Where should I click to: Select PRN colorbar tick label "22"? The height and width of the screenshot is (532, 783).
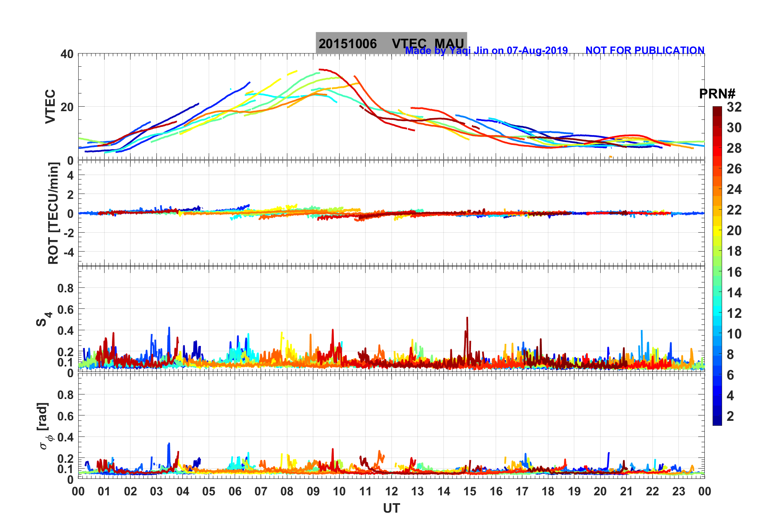(x=734, y=210)
